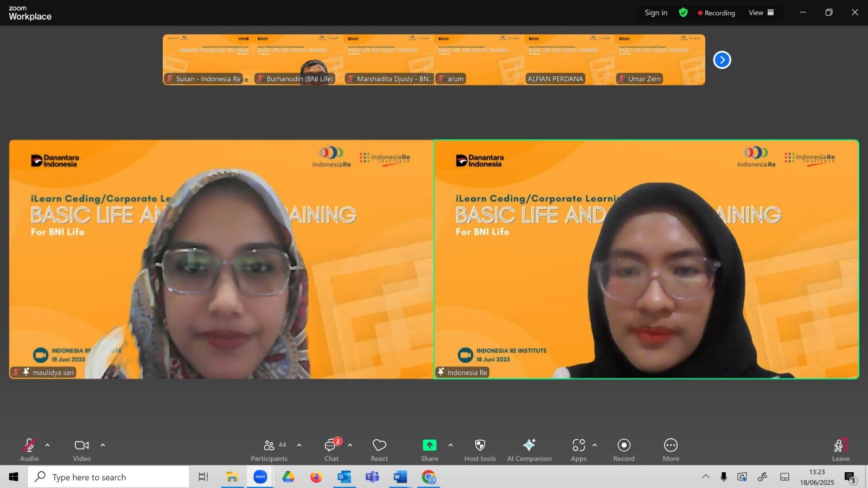Click the Recording indicator

click(717, 12)
